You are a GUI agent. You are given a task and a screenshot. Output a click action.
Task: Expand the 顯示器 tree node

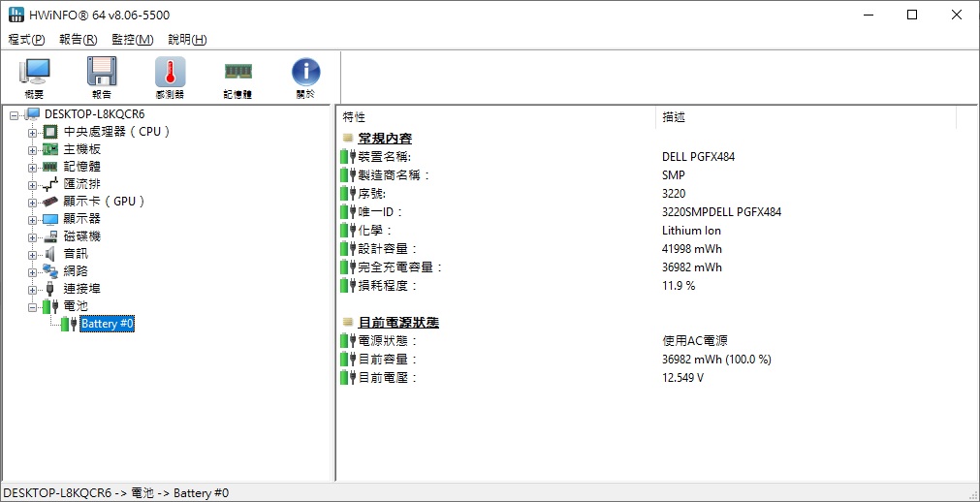tap(33, 220)
